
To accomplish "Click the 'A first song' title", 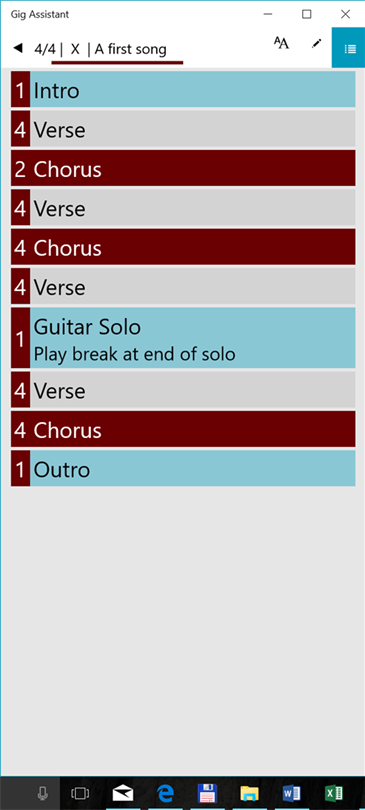I will click(x=131, y=49).
